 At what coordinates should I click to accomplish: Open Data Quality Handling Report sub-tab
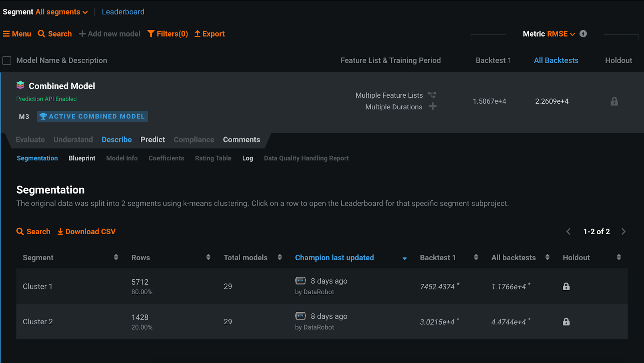click(306, 158)
